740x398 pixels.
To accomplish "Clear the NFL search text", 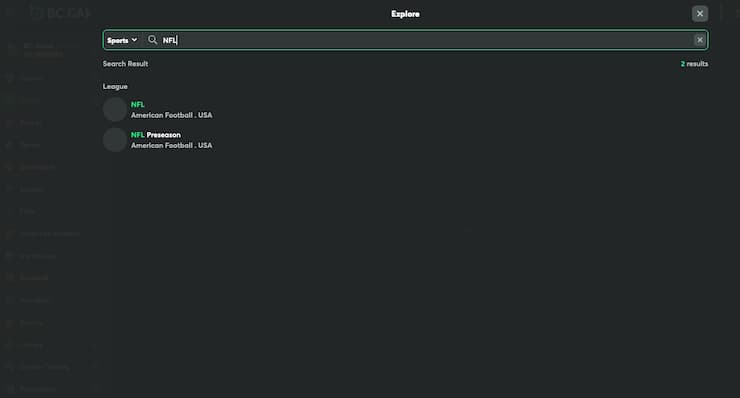I will point(699,40).
